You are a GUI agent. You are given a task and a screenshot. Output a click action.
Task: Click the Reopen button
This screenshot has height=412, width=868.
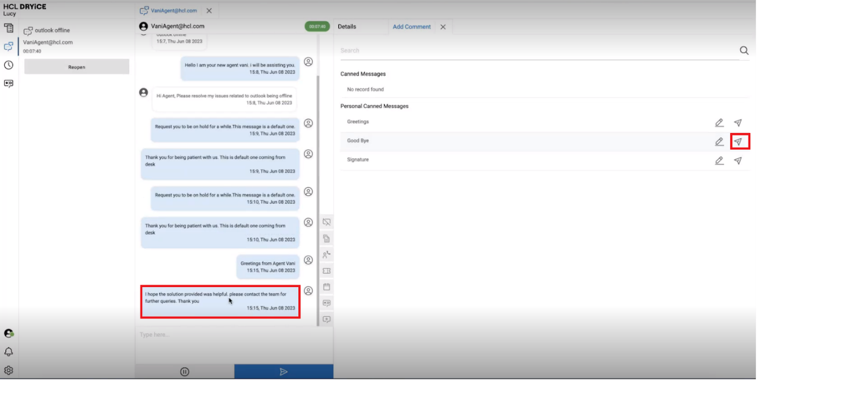76,67
